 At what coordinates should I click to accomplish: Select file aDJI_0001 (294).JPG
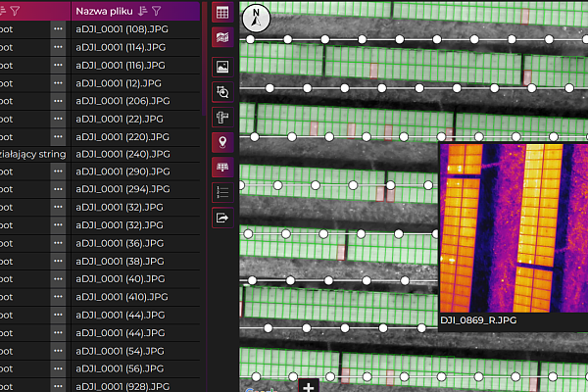click(x=122, y=189)
